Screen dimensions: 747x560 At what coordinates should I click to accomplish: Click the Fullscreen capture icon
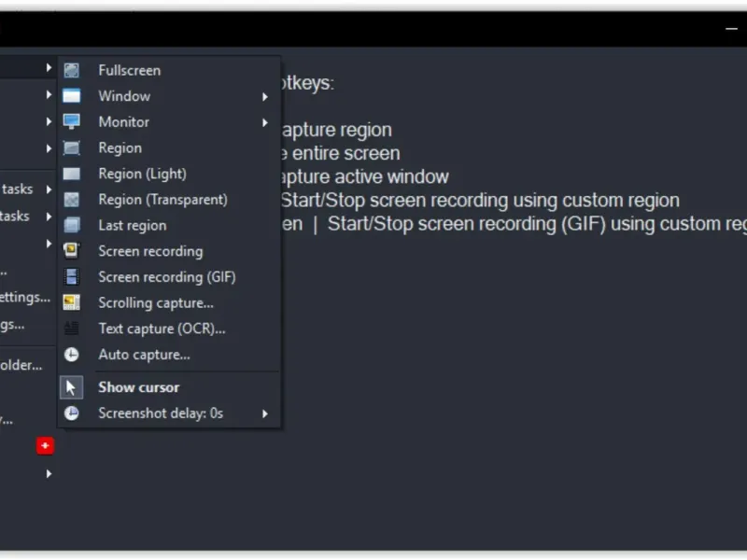pos(71,70)
